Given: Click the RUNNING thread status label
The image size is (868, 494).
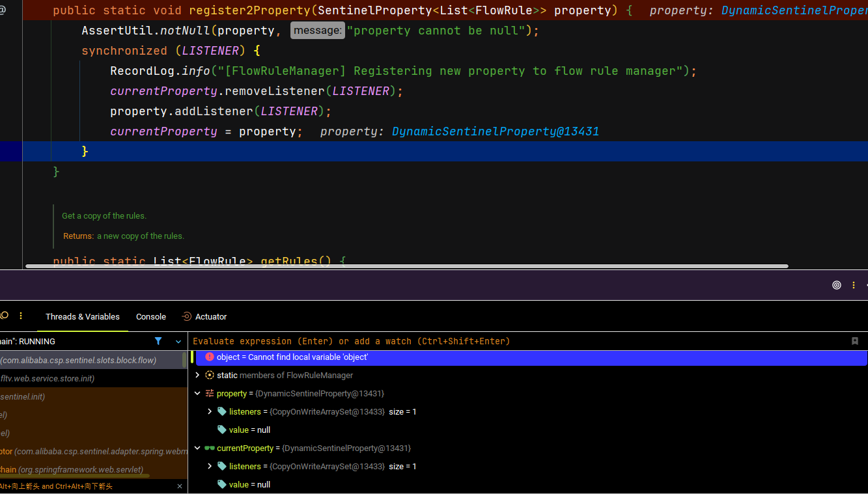Looking at the screenshot, I should [x=37, y=341].
